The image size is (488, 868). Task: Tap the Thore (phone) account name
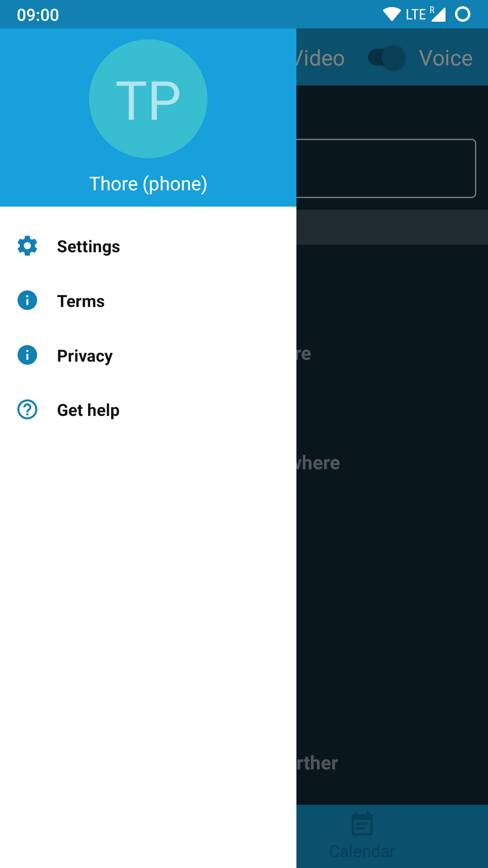pos(148,184)
